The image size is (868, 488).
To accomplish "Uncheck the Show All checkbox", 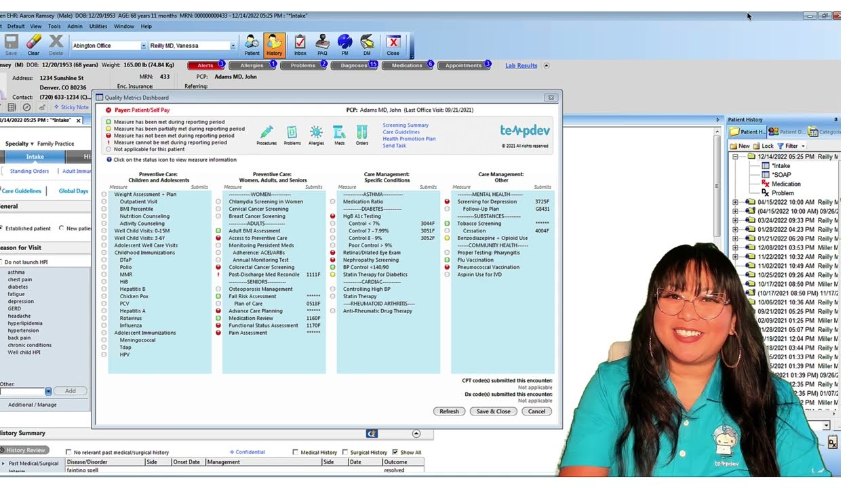I will point(395,452).
